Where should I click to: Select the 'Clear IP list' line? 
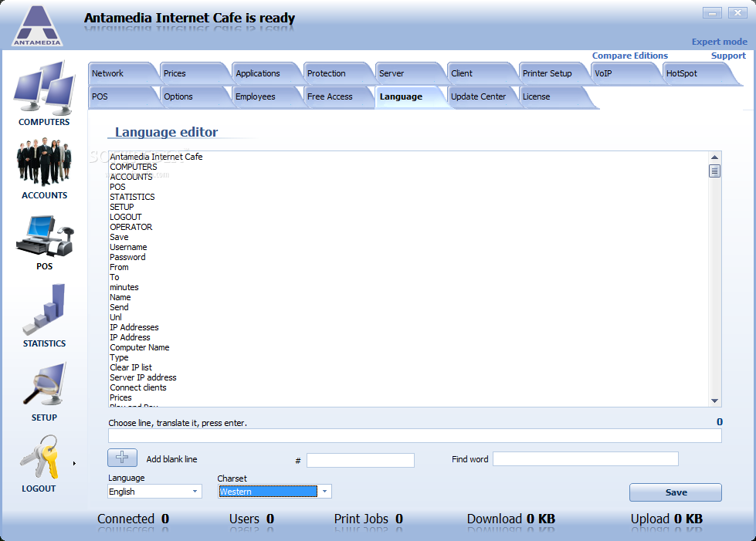pos(131,367)
